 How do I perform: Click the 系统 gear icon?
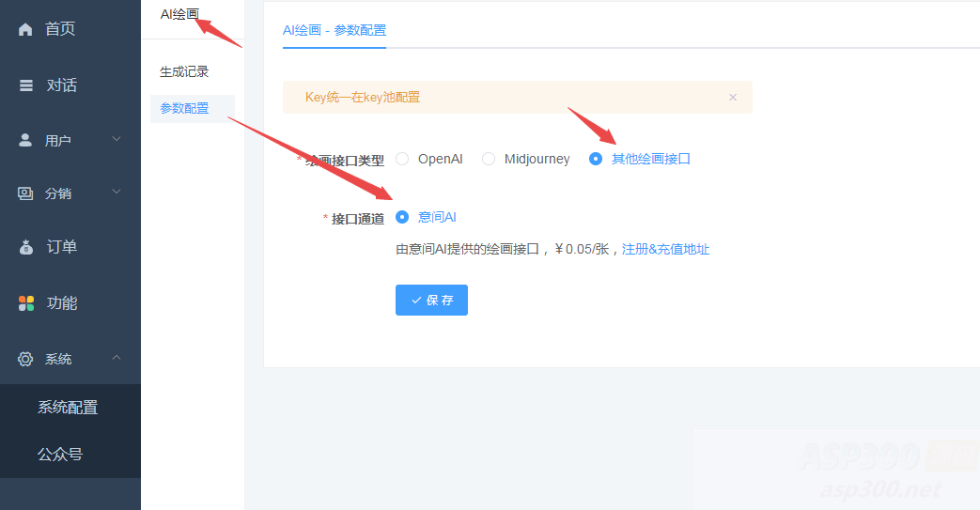25,359
